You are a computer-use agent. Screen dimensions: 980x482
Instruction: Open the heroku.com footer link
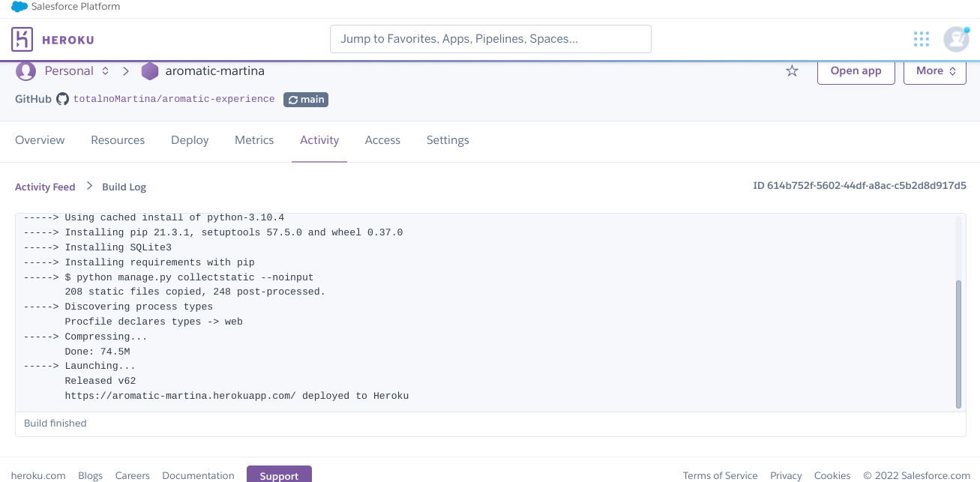[x=38, y=475]
